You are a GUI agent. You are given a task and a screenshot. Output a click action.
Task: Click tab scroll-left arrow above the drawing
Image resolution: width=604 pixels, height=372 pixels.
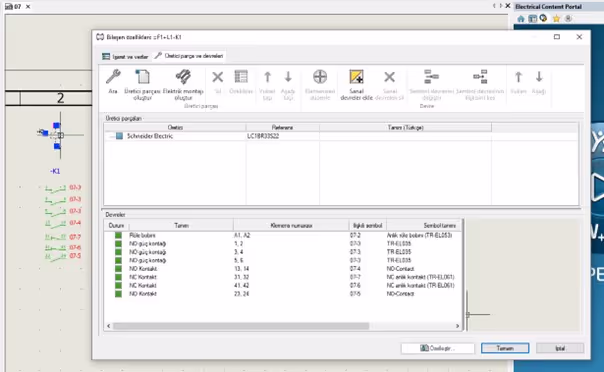(x=494, y=6)
